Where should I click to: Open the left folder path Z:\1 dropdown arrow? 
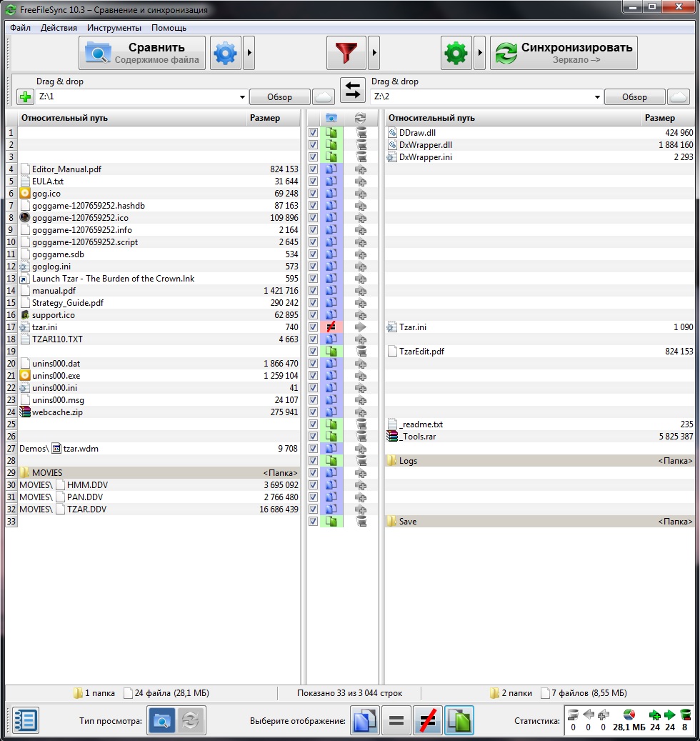[242, 97]
